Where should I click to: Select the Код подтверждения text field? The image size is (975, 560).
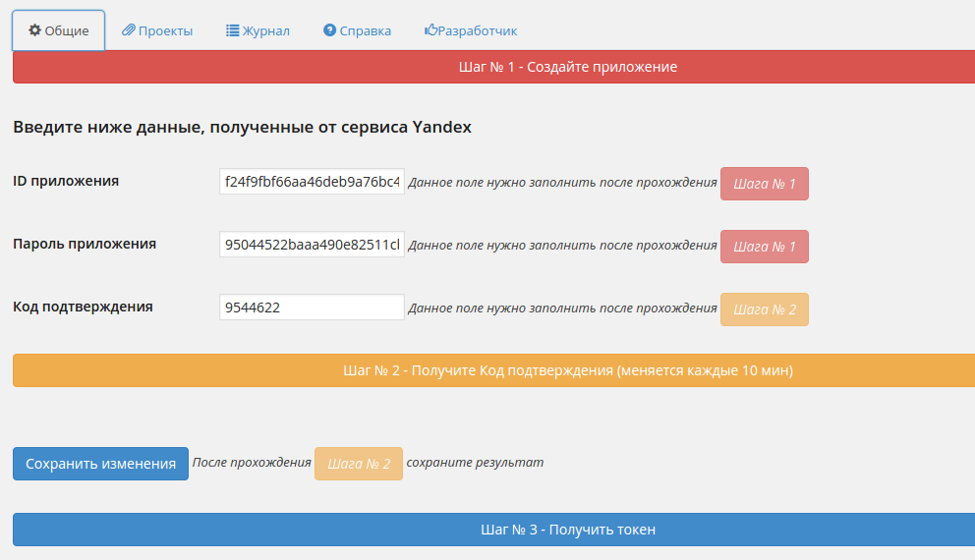click(x=312, y=308)
